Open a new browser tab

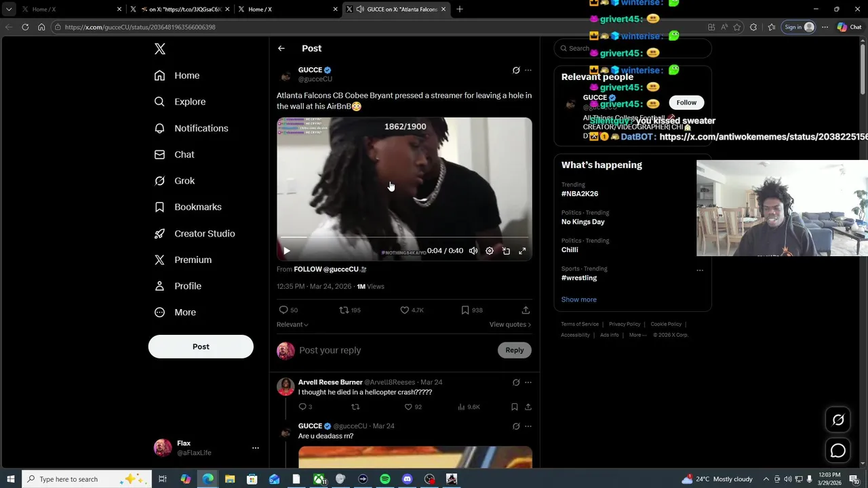[460, 9]
